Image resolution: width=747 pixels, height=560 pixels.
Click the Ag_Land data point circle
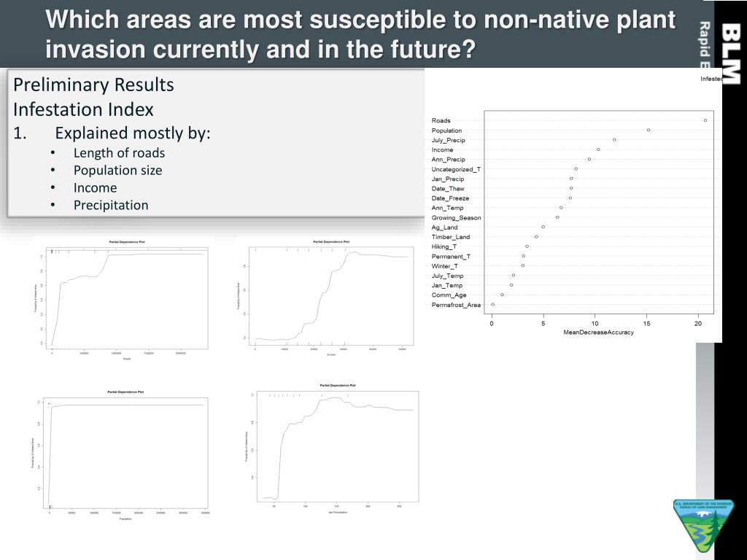click(543, 227)
